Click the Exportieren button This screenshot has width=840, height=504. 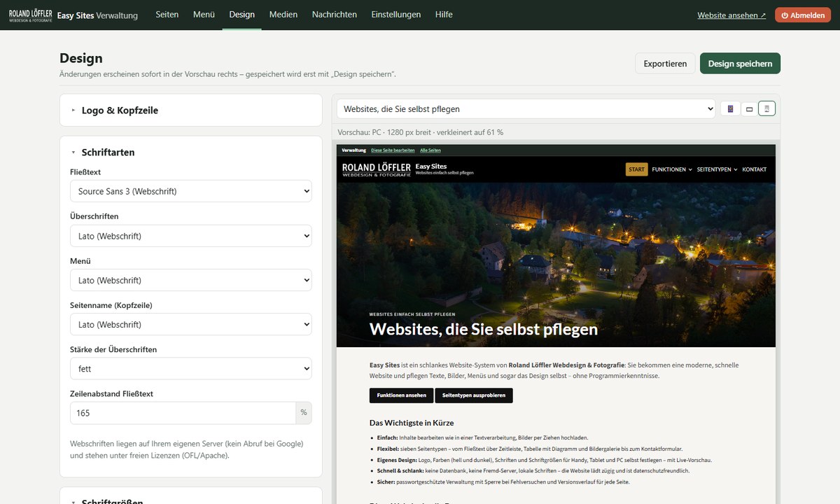pos(665,63)
